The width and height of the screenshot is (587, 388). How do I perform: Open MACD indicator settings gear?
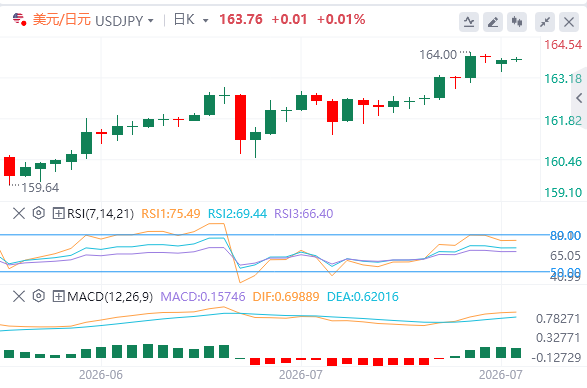pos(39,296)
